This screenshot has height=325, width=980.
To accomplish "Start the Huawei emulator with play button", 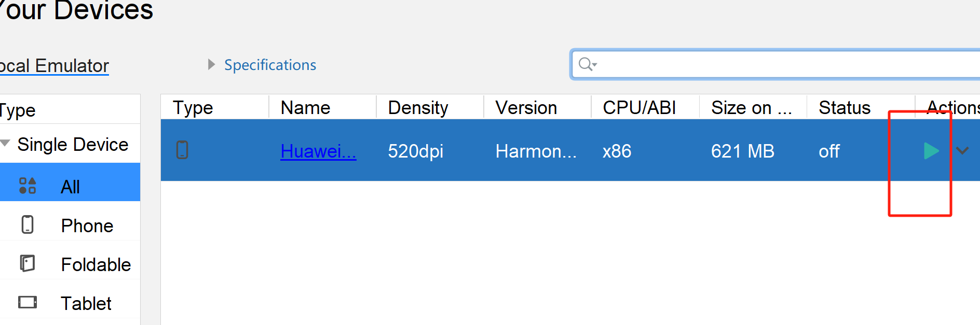I will (x=931, y=151).
